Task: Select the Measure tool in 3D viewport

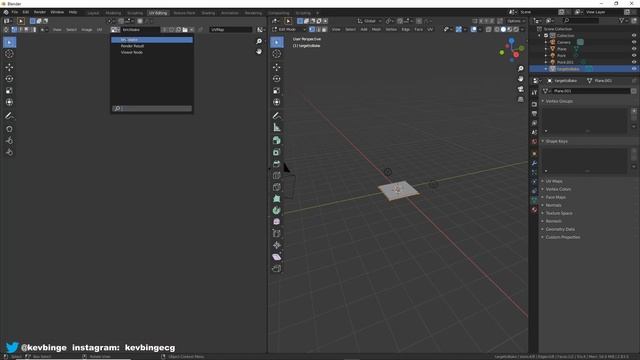Action: click(x=277, y=128)
